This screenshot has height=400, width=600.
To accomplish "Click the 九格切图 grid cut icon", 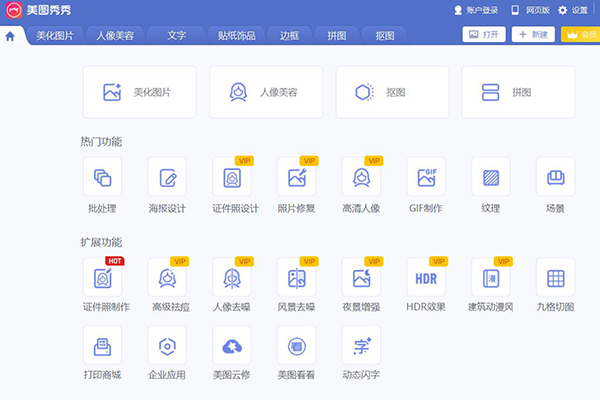I will coord(555,277).
